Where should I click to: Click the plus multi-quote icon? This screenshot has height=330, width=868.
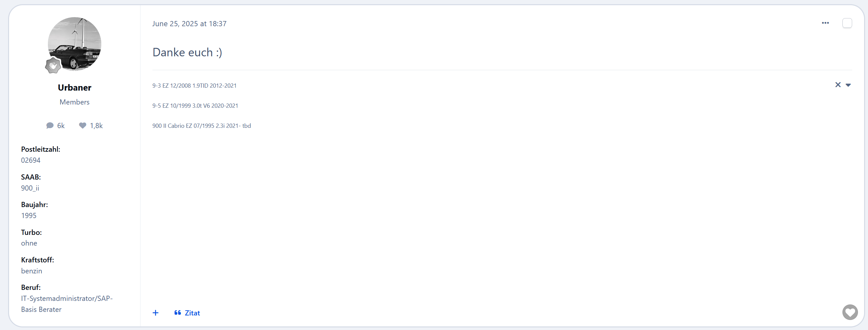[155, 313]
